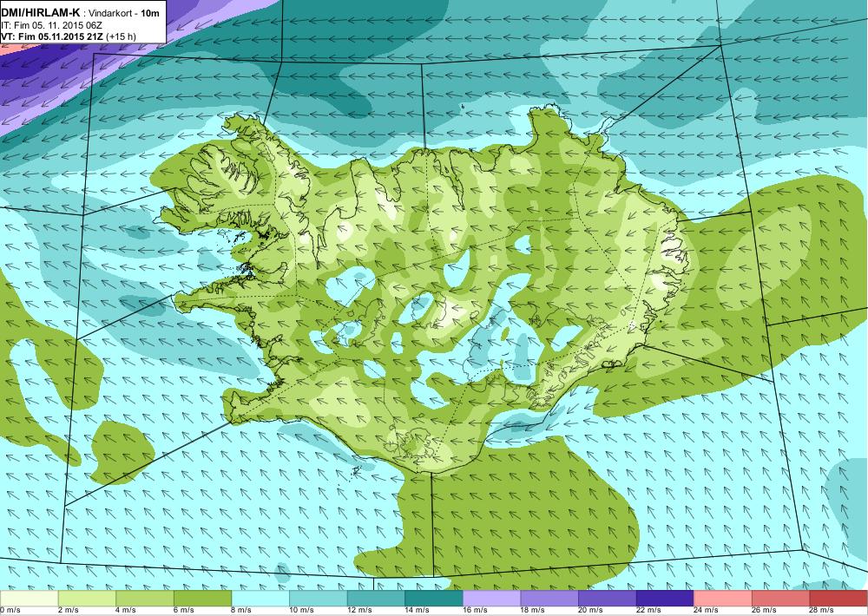Select the salmon 26–28 m/s legend swatch
This screenshot has width=868, height=616.
pyautogui.click(x=780, y=599)
